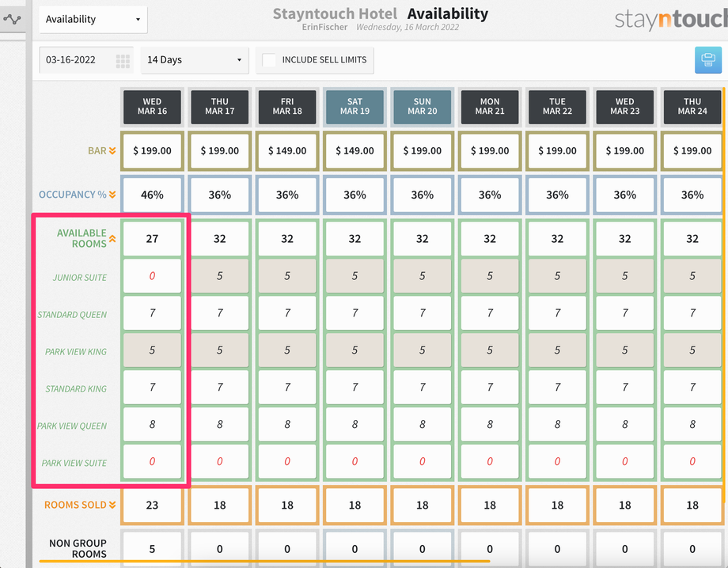
Task: Open the calendar grid date picker icon
Action: click(x=123, y=60)
